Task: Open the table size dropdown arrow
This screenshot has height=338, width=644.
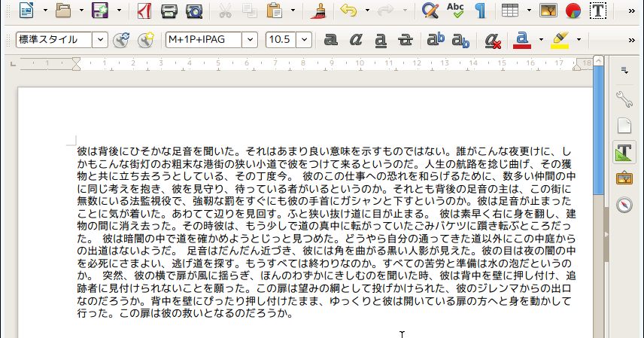Action: click(529, 11)
